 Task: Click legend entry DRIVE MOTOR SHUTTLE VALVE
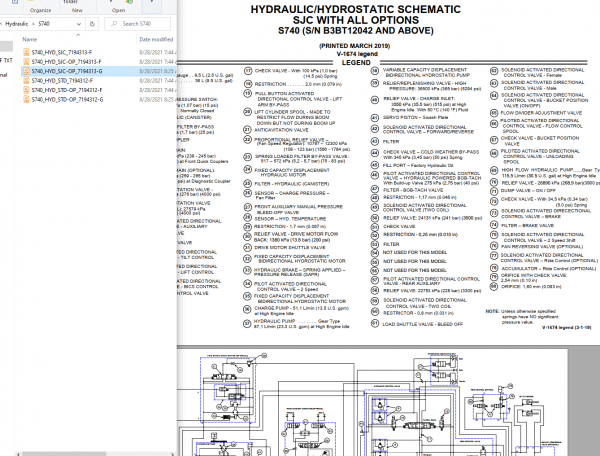(x=290, y=248)
